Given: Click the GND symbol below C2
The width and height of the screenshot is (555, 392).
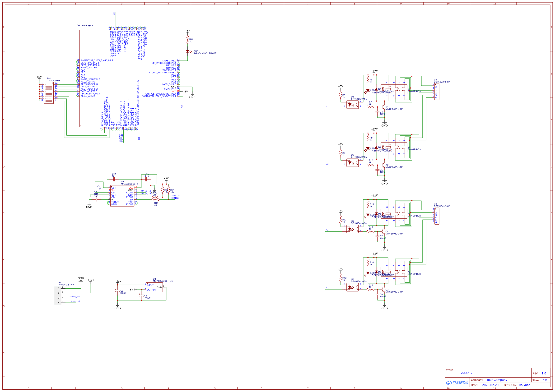Looking at the screenshot, I should 117,306.
